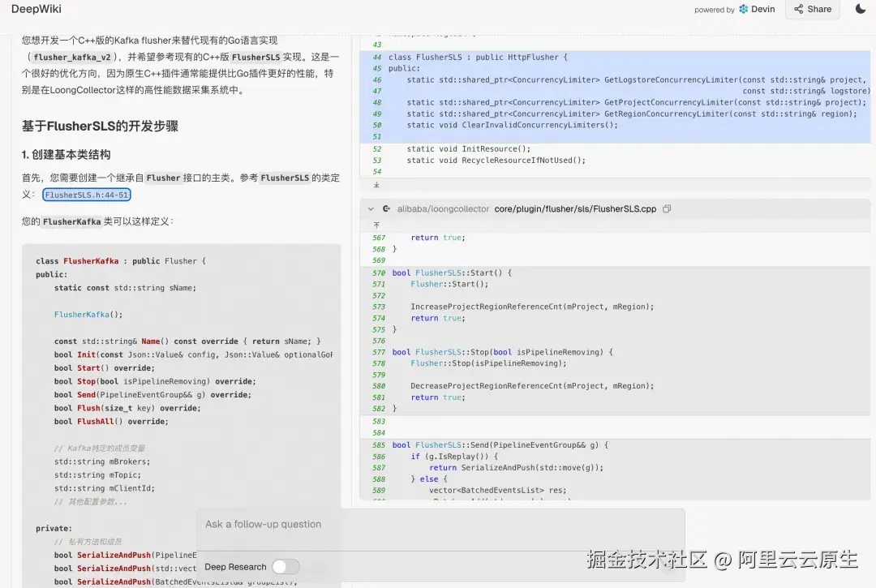The height and width of the screenshot is (588, 876).
Task: Click line 52 static void InitResource
Action: pos(469,148)
